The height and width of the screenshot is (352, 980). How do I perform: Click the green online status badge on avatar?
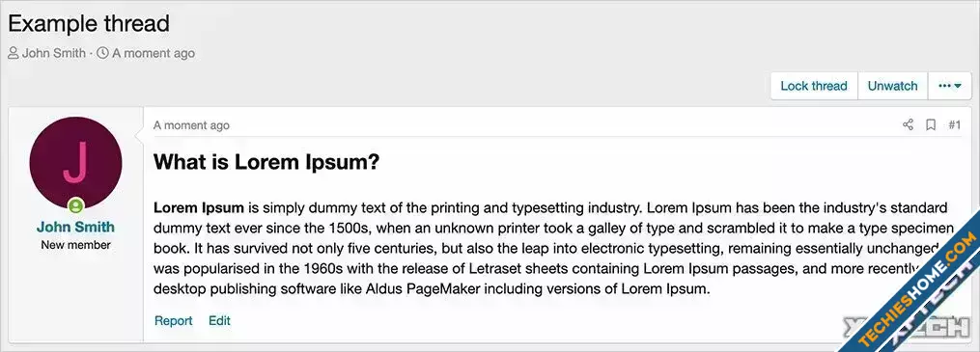75,205
